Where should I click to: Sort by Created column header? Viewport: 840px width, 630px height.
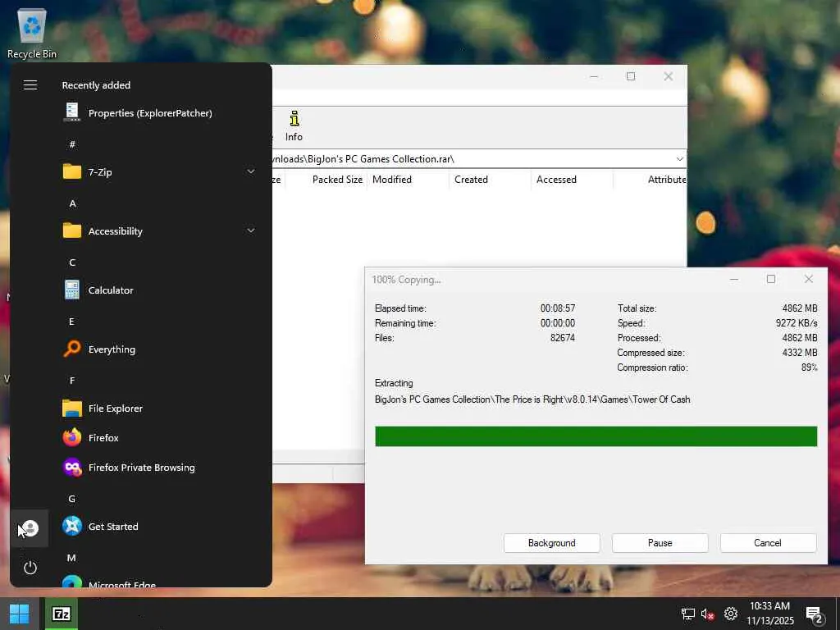[x=471, y=180]
